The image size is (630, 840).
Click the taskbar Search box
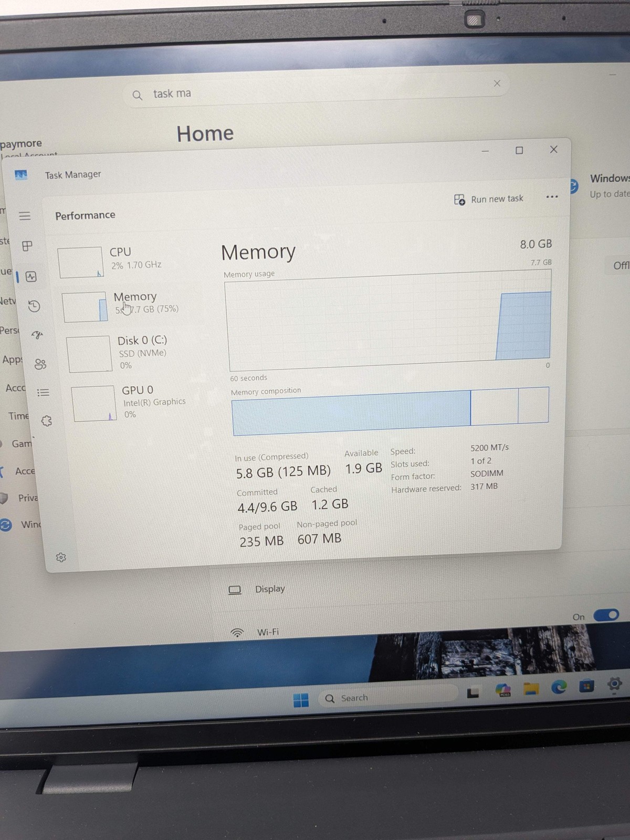click(x=388, y=696)
